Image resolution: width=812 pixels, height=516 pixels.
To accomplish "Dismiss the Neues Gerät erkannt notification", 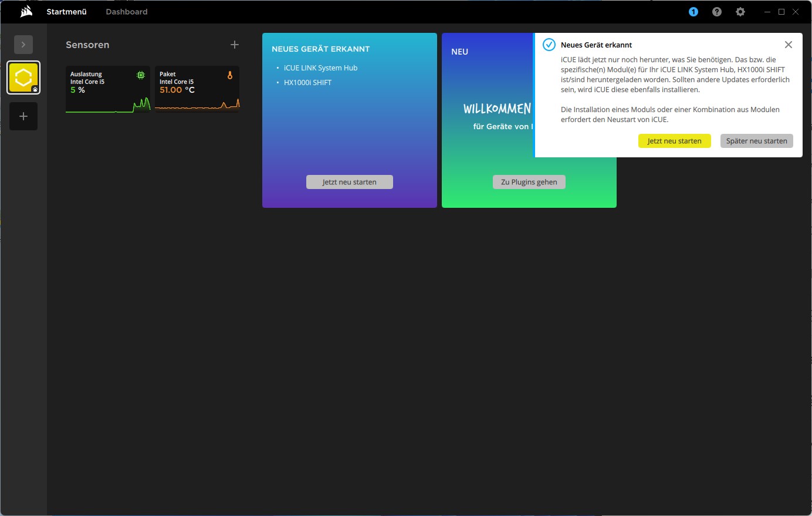I will (789, 45).
